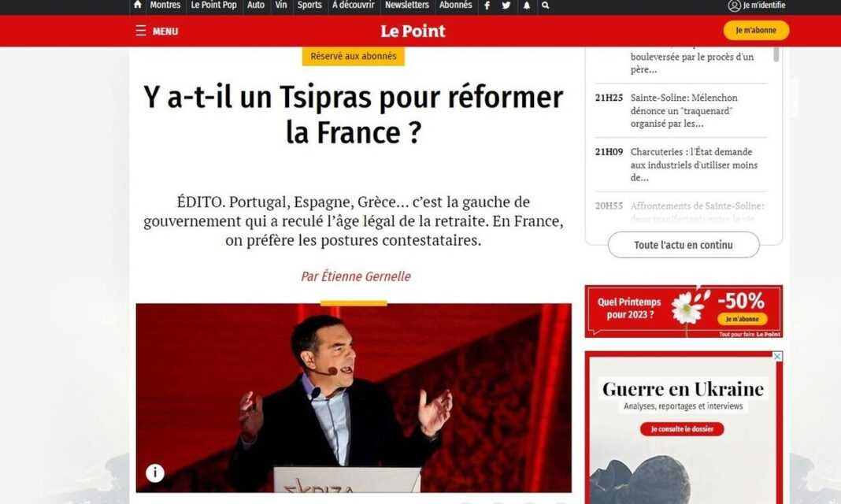
Task: Open the Newsletters page
Action: point(406,6)
